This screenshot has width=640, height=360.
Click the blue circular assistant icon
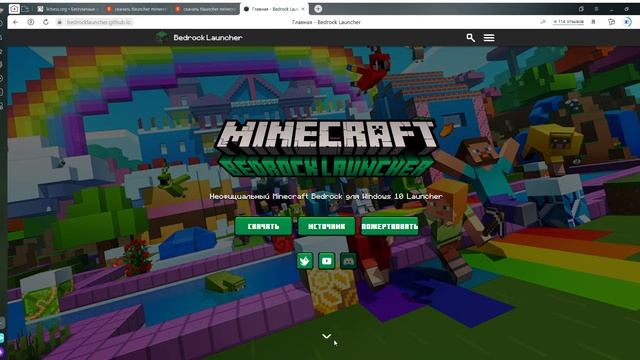point(628,22)
